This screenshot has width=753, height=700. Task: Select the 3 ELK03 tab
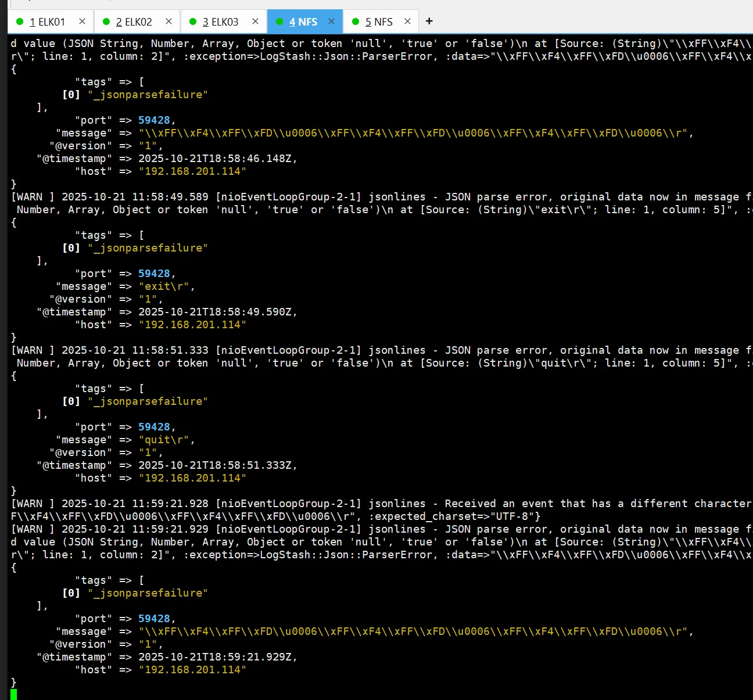(220, 22)
